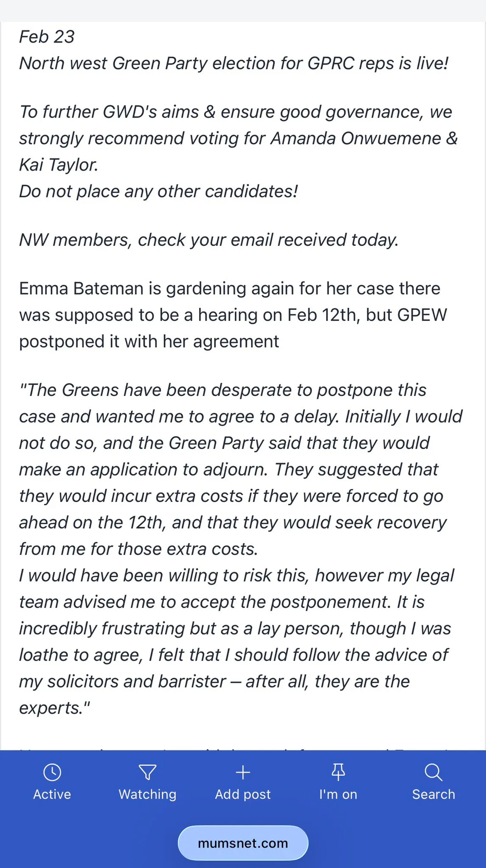Tap the Active clock icon
Image resolution: width=486 pixels, height=868 pixels.
[x=52, y=773]
